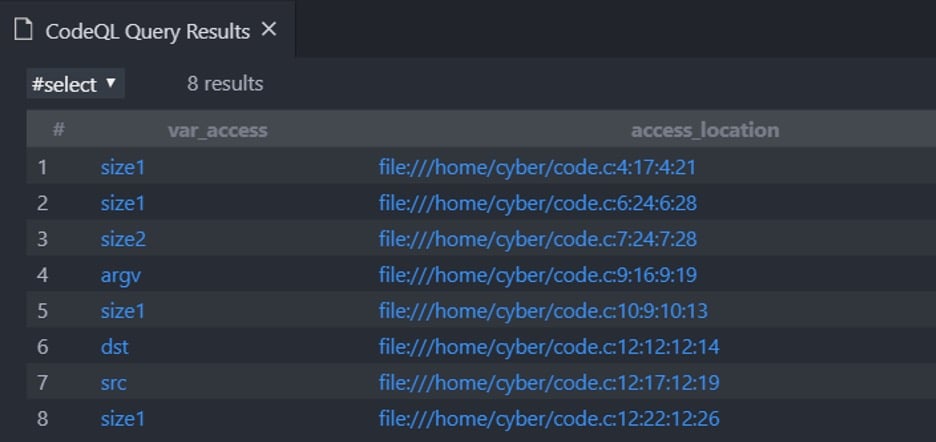Viewport: 936px width, 442px height.
Task: Open the argv variable link
Action: pyautogui.click(x=121, y=275)
